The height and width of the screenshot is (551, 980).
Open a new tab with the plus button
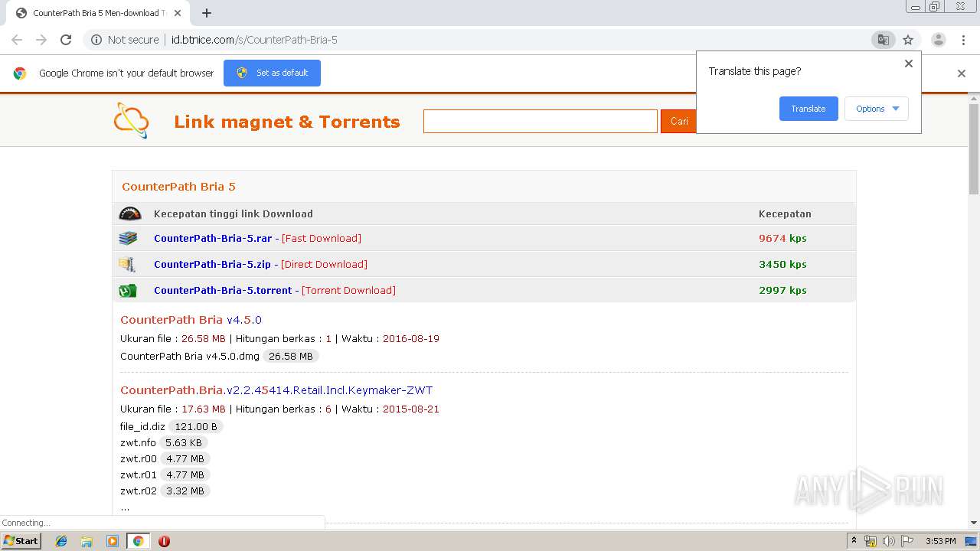click(x=207, y=13)
